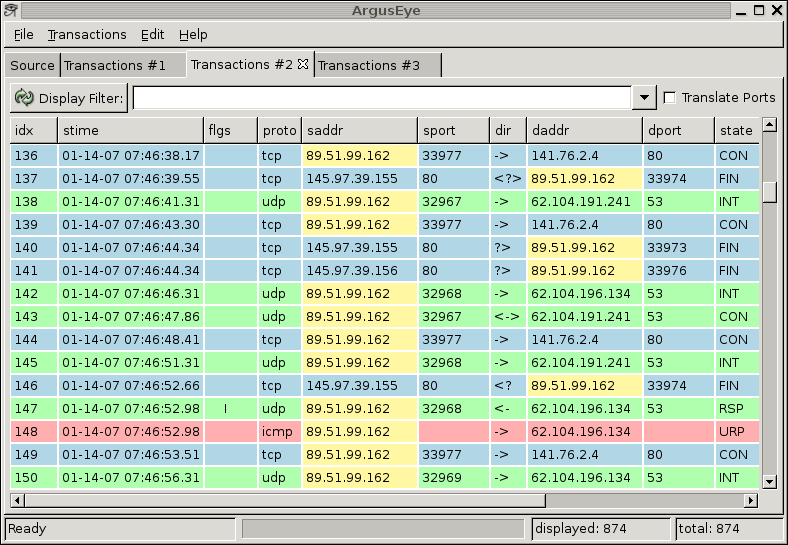
Task: Sort by the flgs column header
Action: pos(231,131)
